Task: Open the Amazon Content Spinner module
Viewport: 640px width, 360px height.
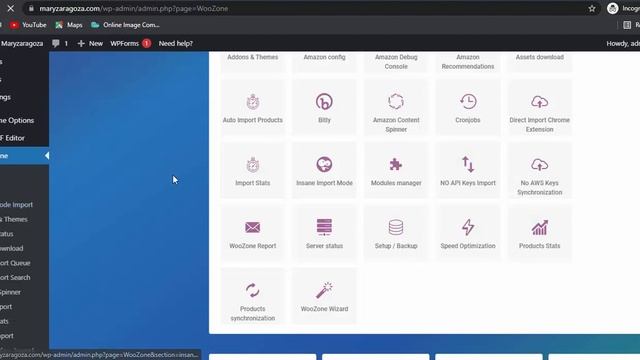Action: tap(396, 107)
